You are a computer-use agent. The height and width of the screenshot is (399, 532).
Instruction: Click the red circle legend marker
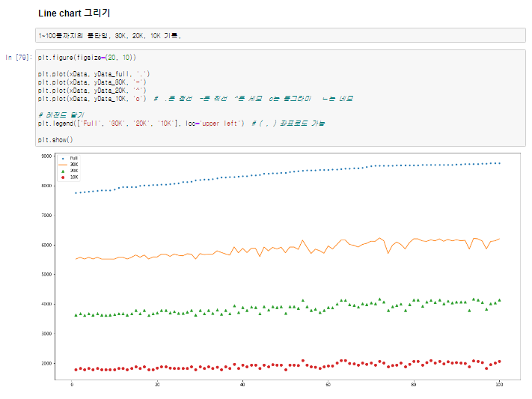click(63, 177)
